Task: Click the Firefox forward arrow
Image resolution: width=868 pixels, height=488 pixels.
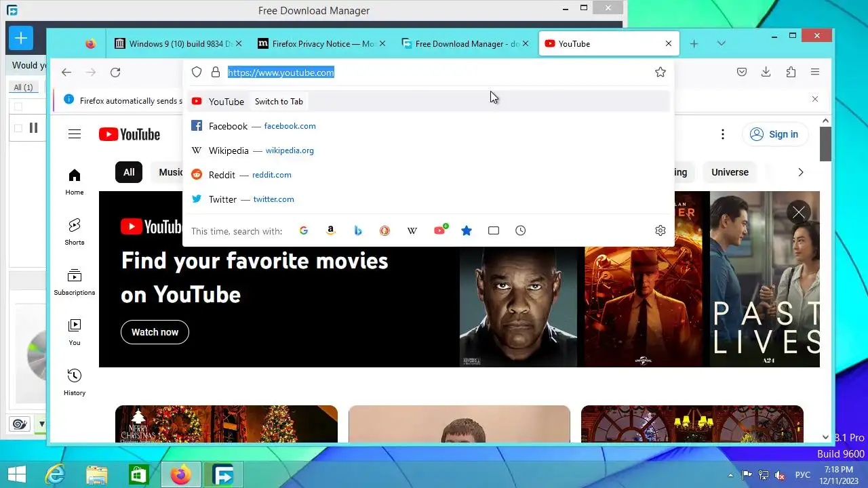Action: (x=91, y=73)
